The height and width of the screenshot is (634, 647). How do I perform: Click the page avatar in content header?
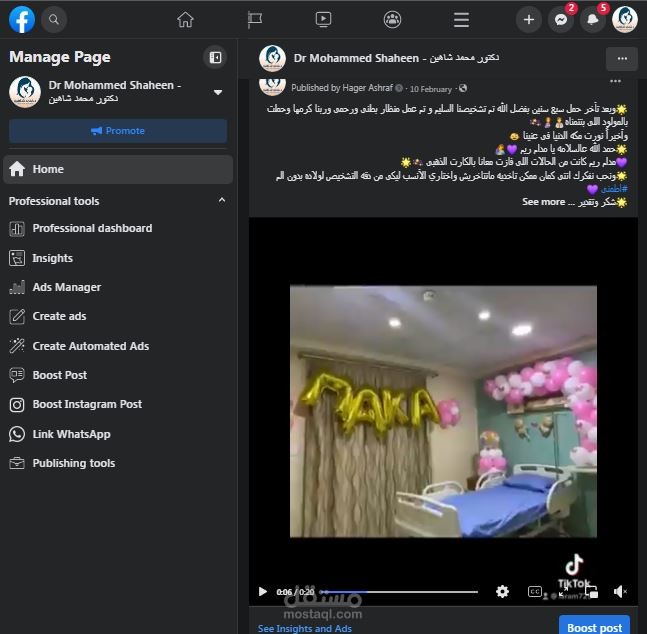tap(272, 59)
